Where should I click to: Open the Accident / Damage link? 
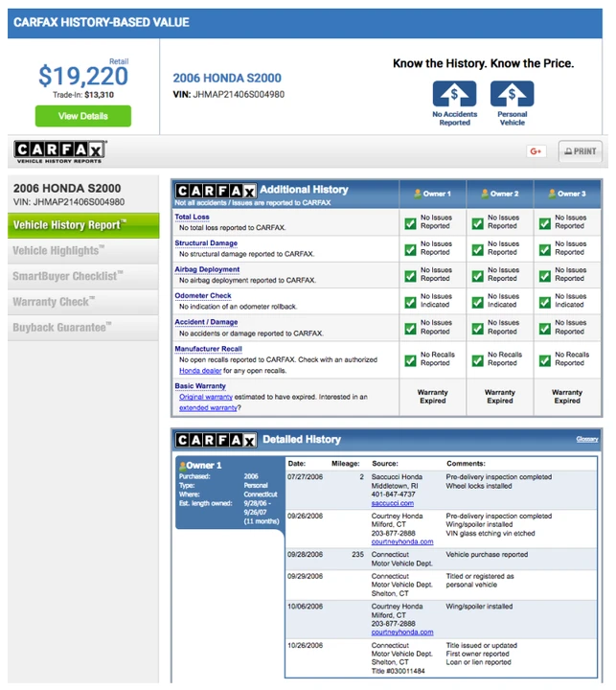click(x=206, y=322)
